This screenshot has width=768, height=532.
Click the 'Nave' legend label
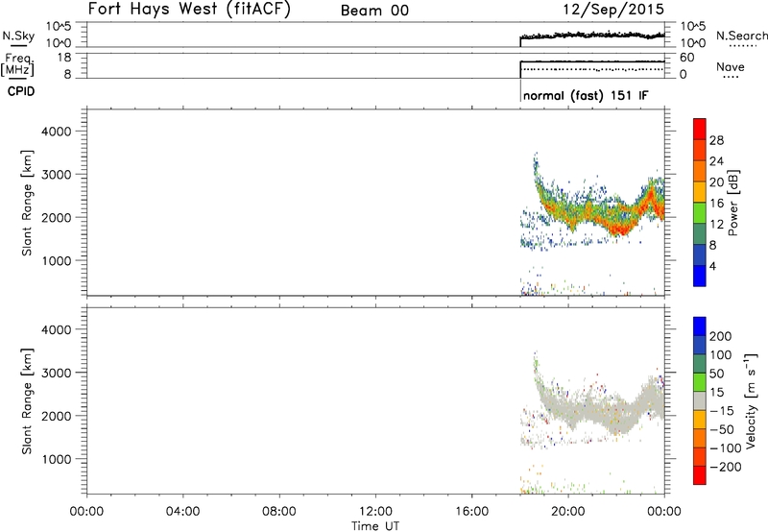[x=731, y=66]
